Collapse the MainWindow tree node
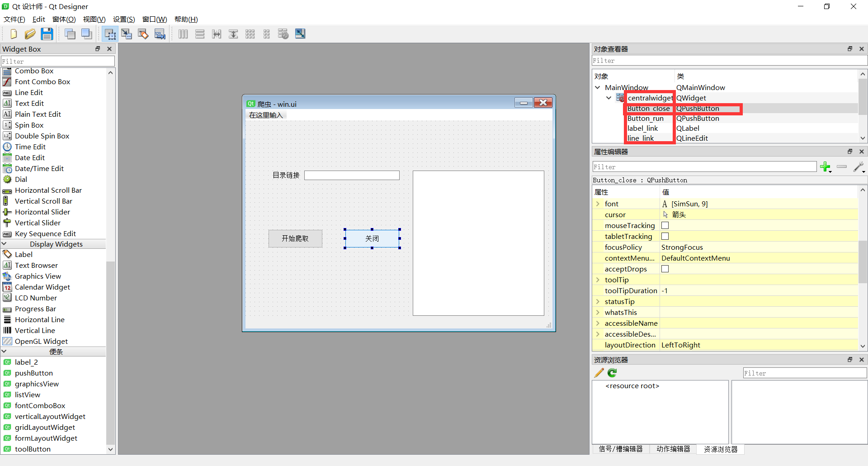The image size is (868, 466). pos(598,87)
